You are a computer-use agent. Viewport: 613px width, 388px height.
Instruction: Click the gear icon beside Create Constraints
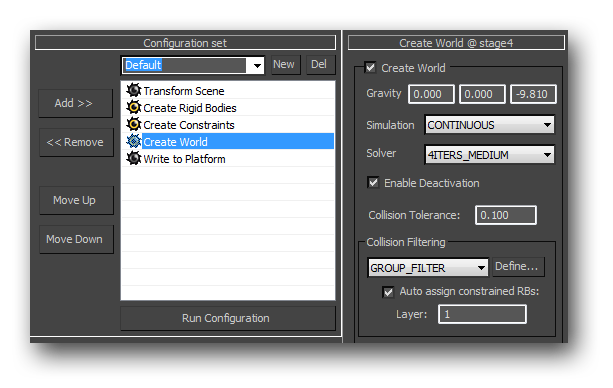134,124
